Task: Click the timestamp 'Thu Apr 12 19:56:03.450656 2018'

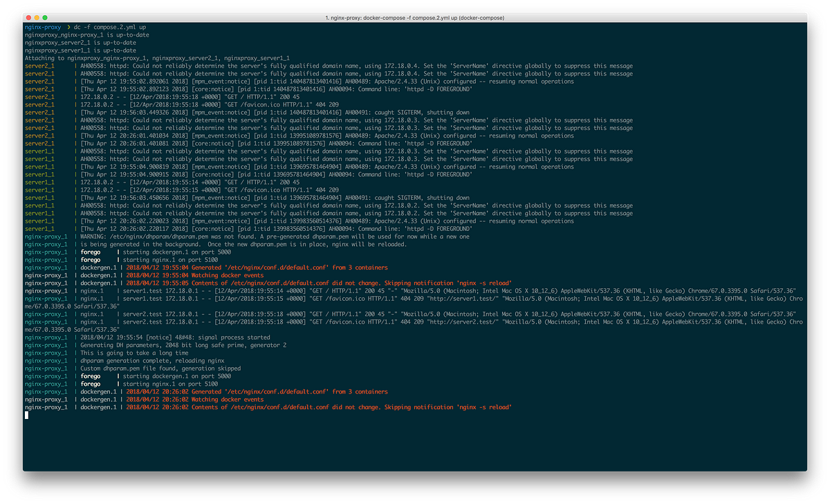Action: coord(135,198)
